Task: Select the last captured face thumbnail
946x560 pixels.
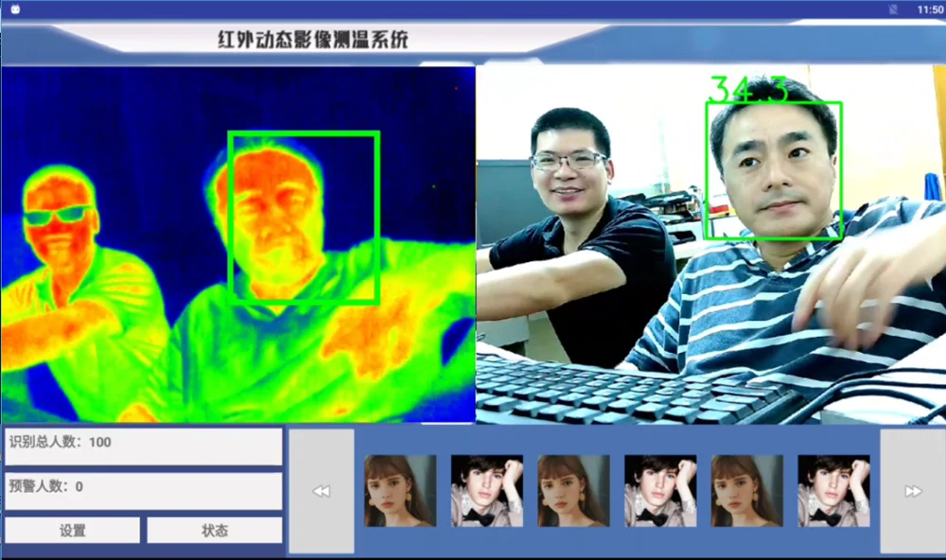Action: click(833, 492)
